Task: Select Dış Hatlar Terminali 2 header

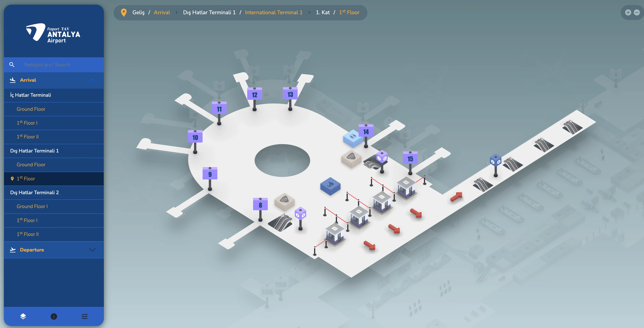Action: pos(34,192)
